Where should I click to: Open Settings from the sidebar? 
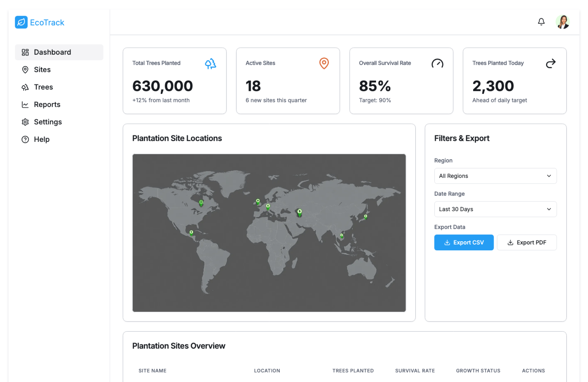[x=47, y=122]
